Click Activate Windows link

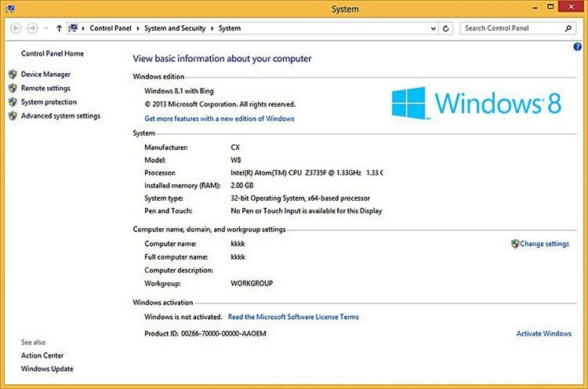tap(544, 333)
